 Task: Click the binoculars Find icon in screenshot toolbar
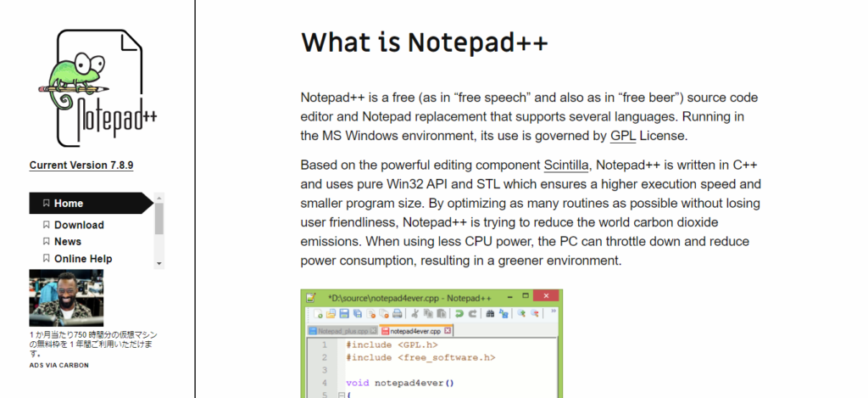pyautogui.click(x=491, y=314)
